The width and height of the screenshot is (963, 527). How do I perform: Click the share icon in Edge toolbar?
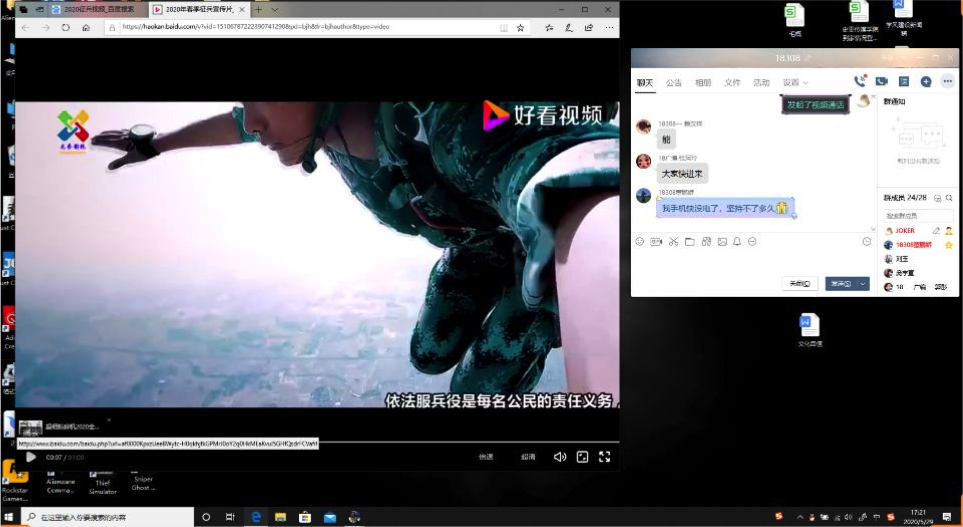589,28
